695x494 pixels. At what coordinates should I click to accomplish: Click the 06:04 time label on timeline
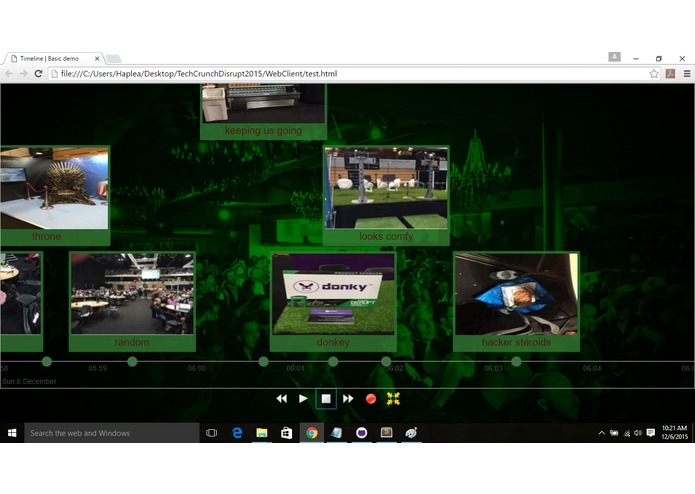(592, 368)
